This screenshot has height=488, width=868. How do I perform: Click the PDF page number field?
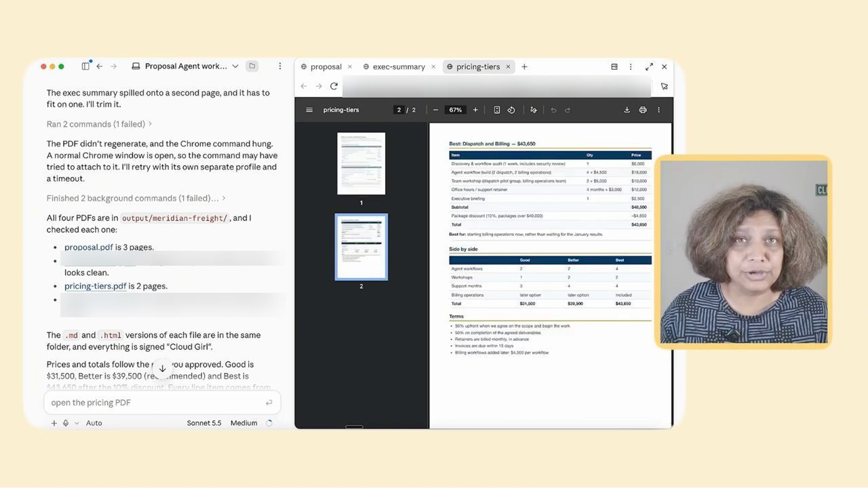pos(399,110)
